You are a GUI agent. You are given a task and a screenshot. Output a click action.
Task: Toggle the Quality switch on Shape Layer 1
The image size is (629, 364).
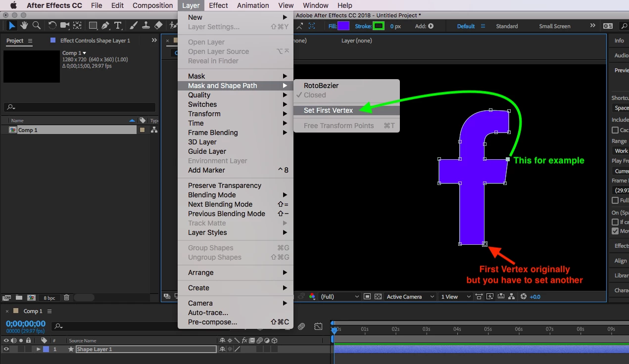tap(237, 349)
